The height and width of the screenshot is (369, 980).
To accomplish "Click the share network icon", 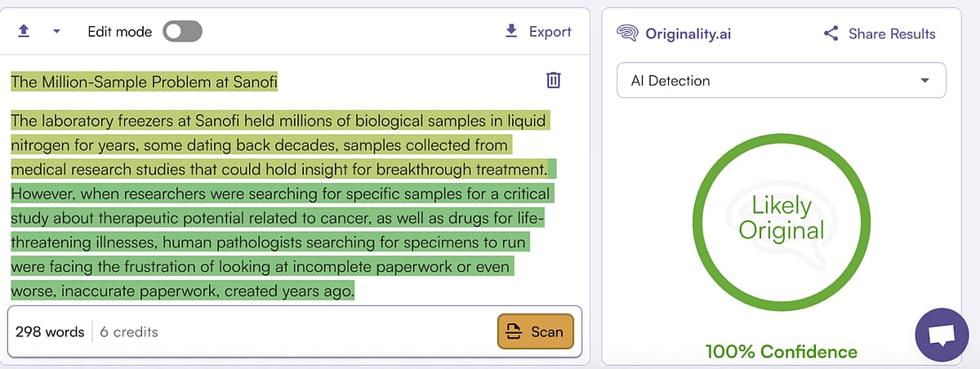I will tap(831, 33).
